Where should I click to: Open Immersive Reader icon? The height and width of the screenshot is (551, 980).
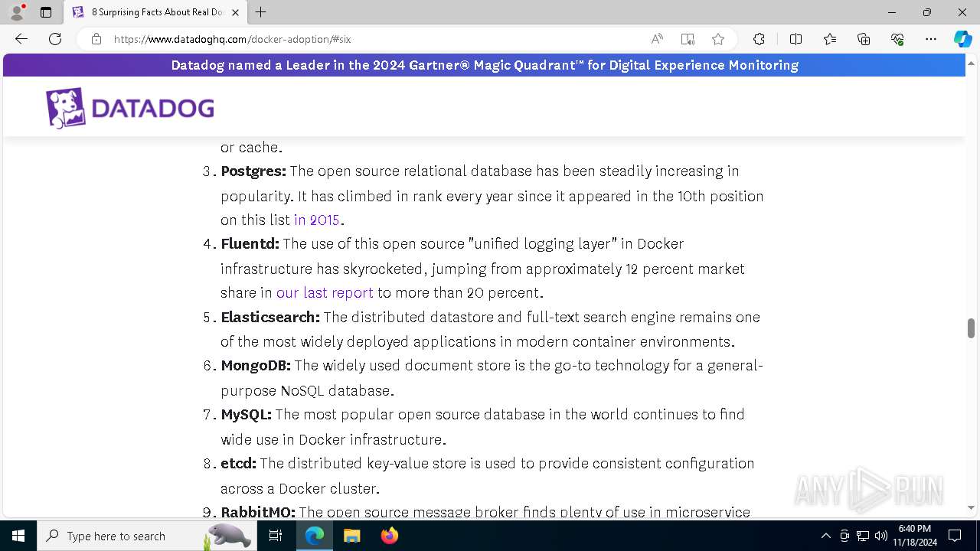pyautogui.click(x=688, y=39)
